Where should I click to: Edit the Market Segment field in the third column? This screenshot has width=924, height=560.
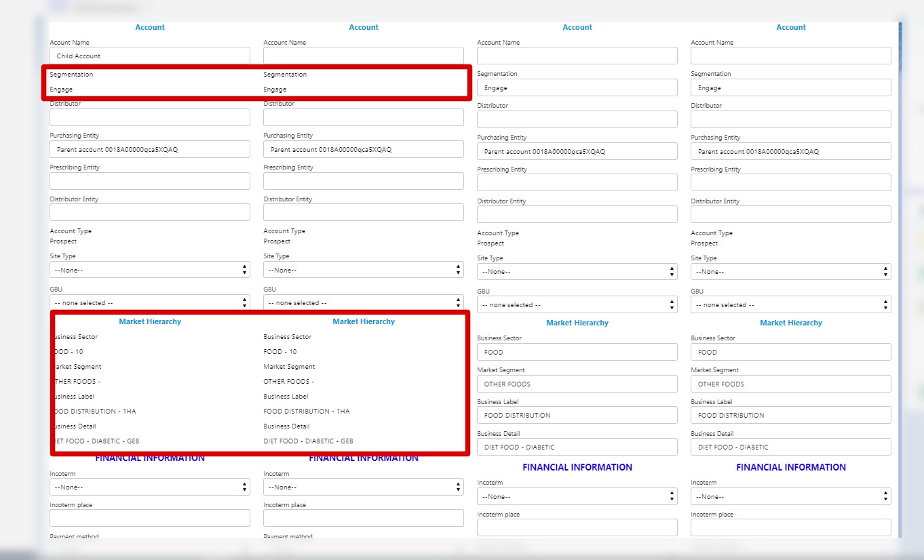577,384
